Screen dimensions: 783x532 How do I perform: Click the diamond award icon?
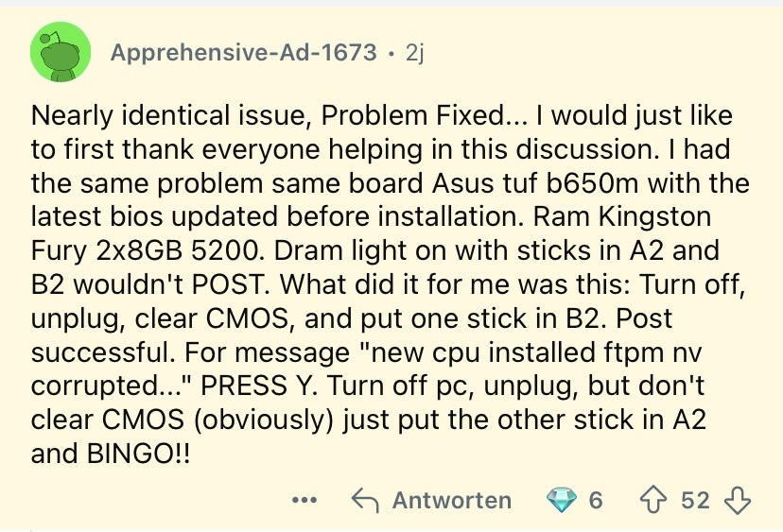562,500
